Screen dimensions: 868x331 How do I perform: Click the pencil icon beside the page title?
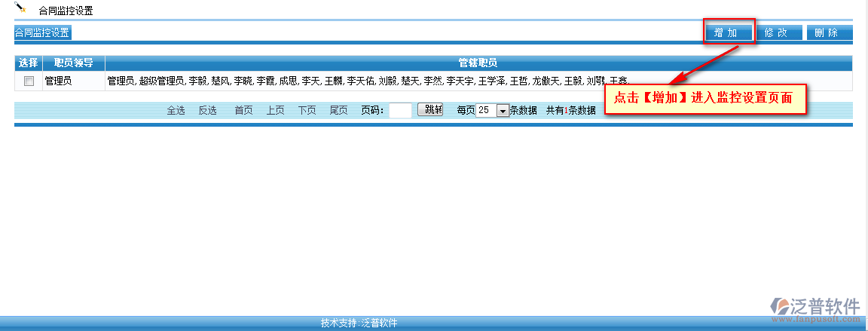coord(20,8)
